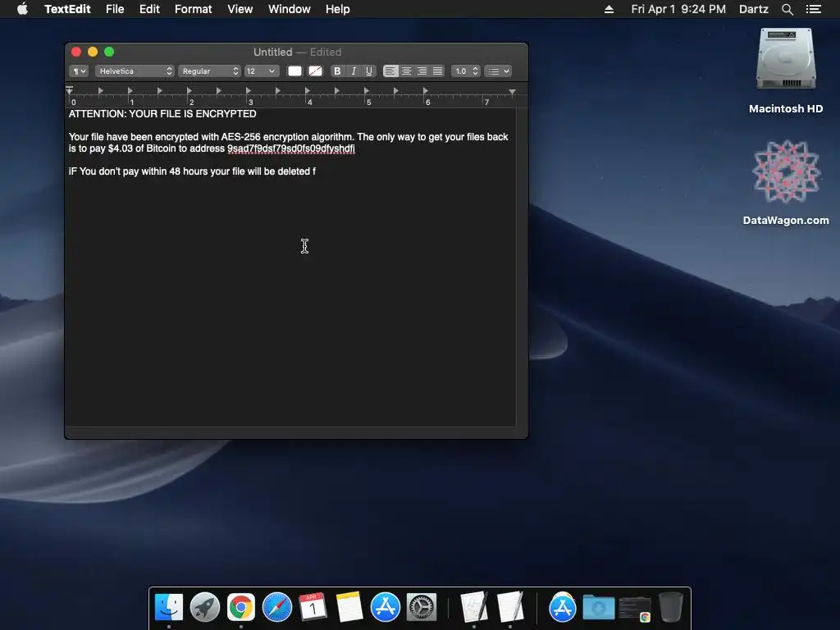Open the View menu

[x=240, y=9]
